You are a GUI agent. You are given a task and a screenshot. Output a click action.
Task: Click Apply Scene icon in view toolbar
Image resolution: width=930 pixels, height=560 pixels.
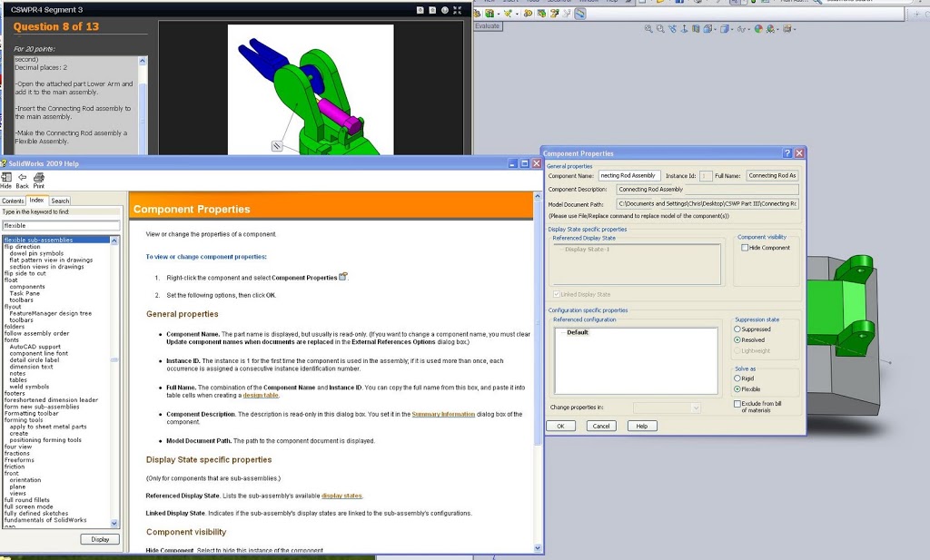coord(770,28)
